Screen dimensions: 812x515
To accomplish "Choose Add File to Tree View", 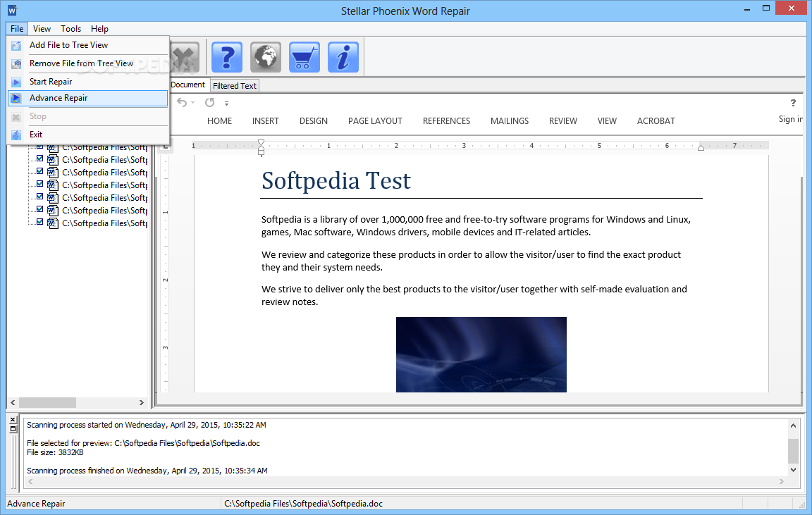I will click(88, 45).
